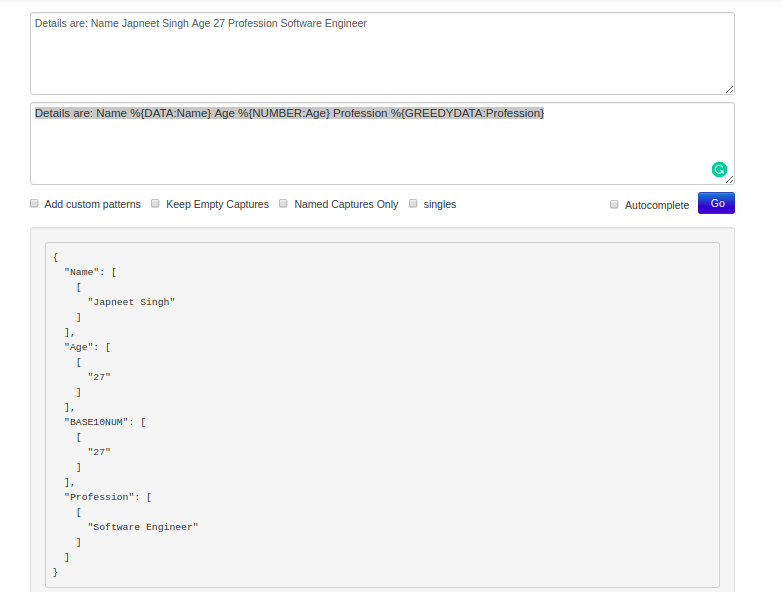Click the Add custom patterns label
The height and width of the screenshot is (592, 782).
(x=92, y=204)
